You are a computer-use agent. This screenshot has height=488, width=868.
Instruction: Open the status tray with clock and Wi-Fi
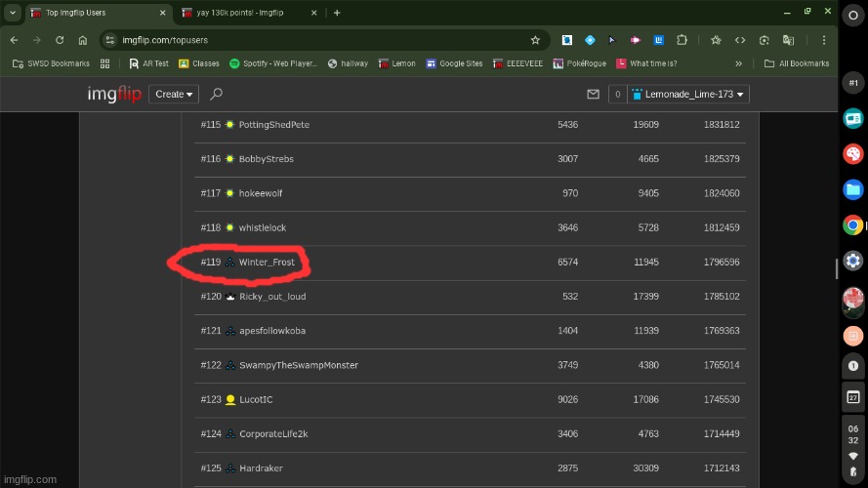click(853, 450)
